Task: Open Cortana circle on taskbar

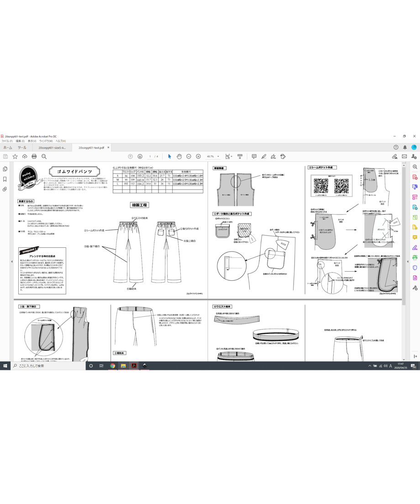Action: tap(91, 366)
